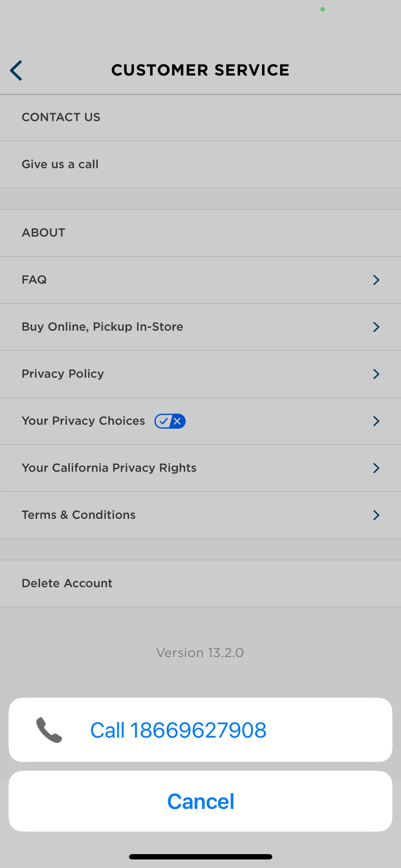
Task: Open Buy Online, Pickup In-Store info
Action: pos(200,327)
